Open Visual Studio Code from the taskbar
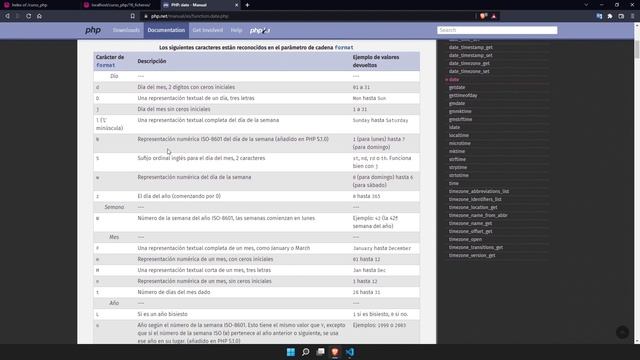640x360 pixels. (x=350, y=352)
